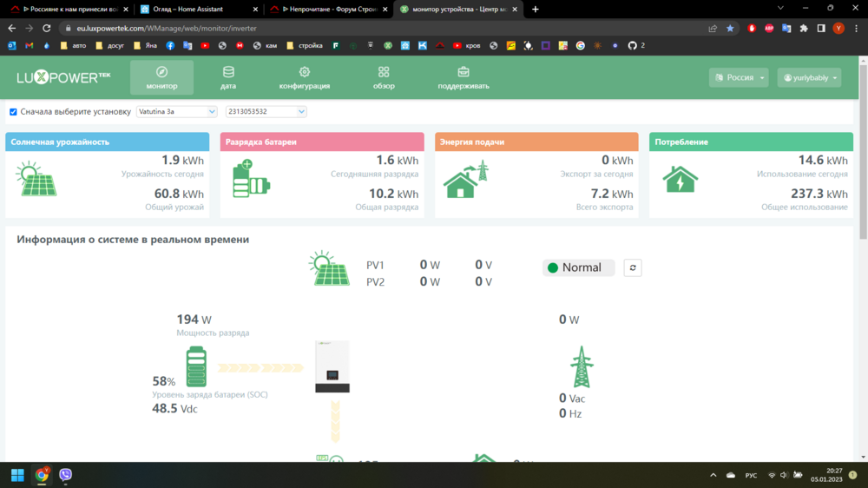Toggle the browser side panel icon

coord(821,29)
